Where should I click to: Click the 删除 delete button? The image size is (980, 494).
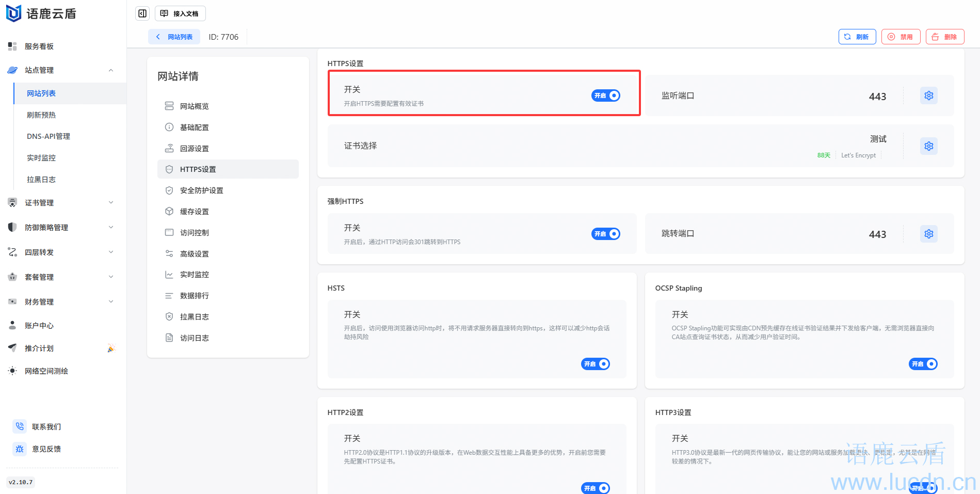[944, 37]
